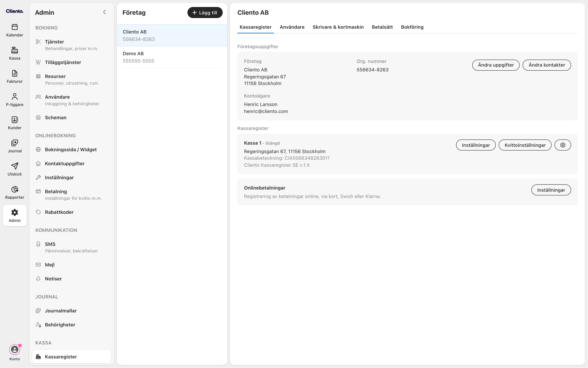Click the calendar icon beside Scheman
Image resolution: width=588 pixels, height=368 pixels.
click(x=38, y=118)
